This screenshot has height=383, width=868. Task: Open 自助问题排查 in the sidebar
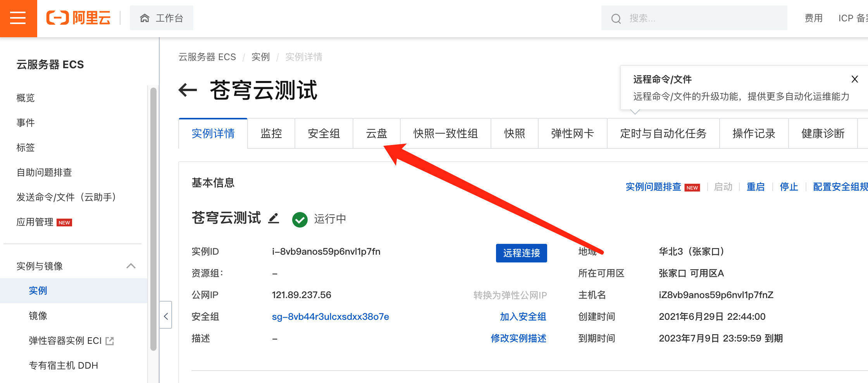(x=44, y=172)
